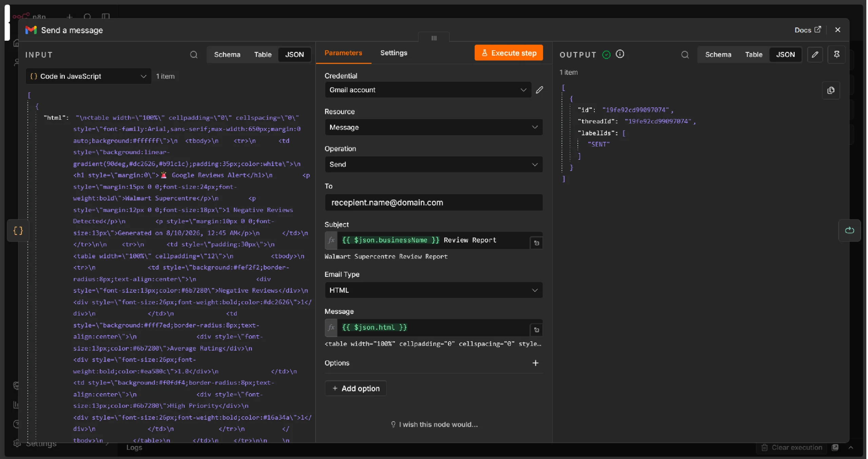Copy output JSON to clipboard
The image size is (868, 459).
[831, 90]
